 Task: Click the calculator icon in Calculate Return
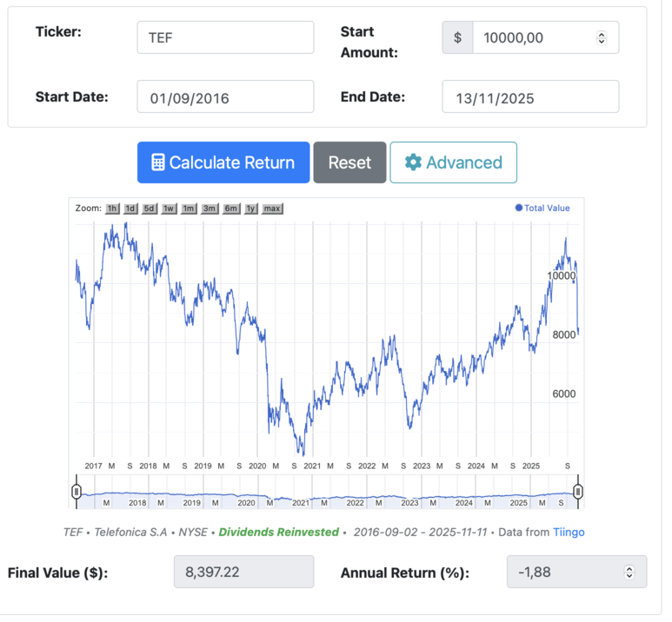pos(158,162)
